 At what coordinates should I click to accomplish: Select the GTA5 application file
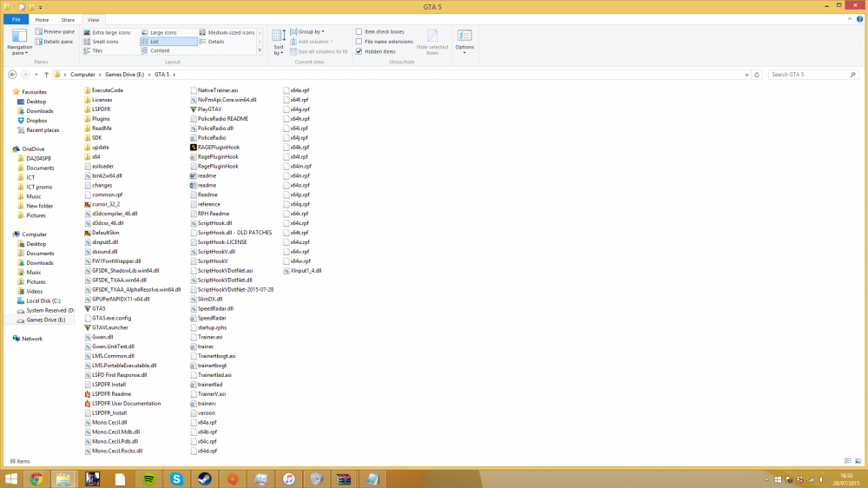95,308
